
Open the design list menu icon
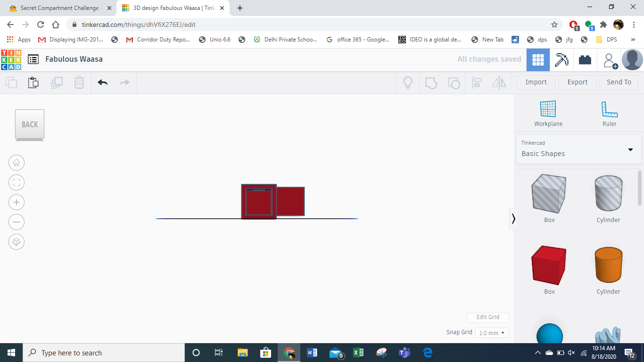(x=33, y=59)
